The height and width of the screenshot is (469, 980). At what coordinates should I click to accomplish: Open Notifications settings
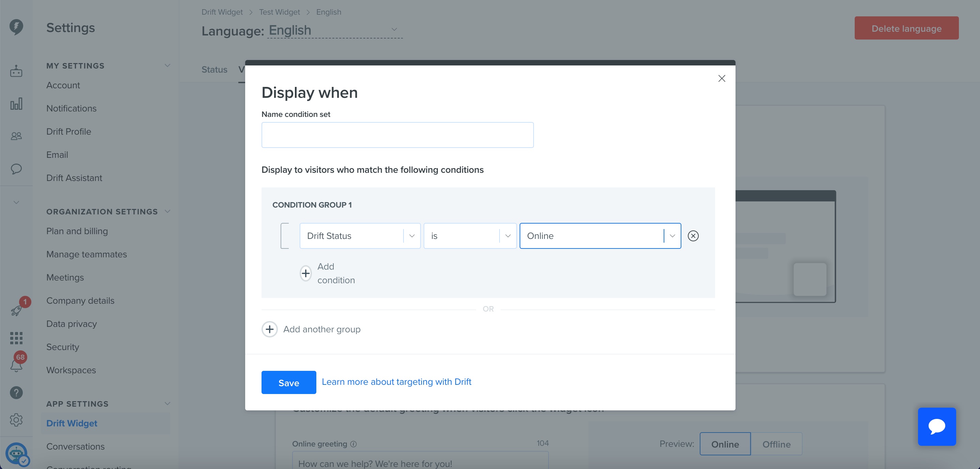[x=72, y=108]
